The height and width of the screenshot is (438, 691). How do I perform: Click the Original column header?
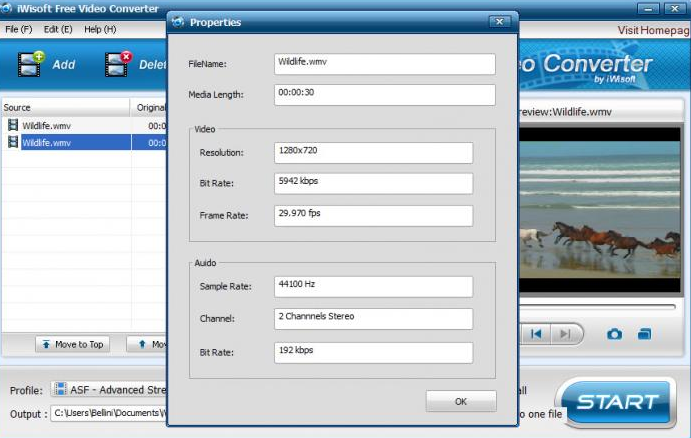pos(149,108)
